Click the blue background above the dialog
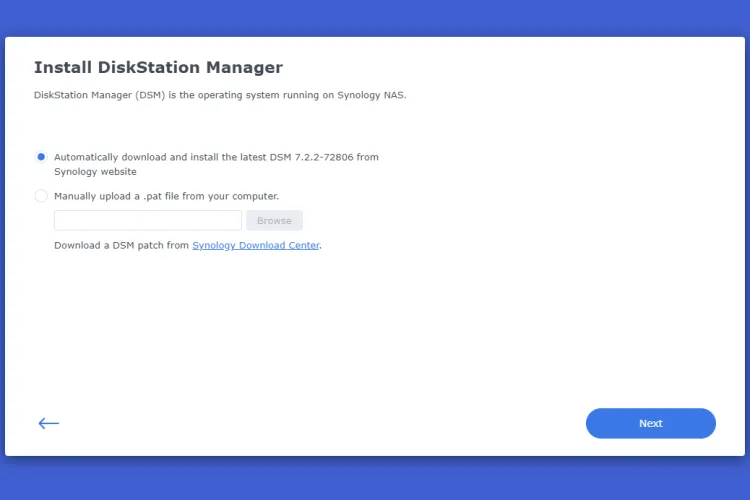The image size is (750, 500). (x=375, y=18)
